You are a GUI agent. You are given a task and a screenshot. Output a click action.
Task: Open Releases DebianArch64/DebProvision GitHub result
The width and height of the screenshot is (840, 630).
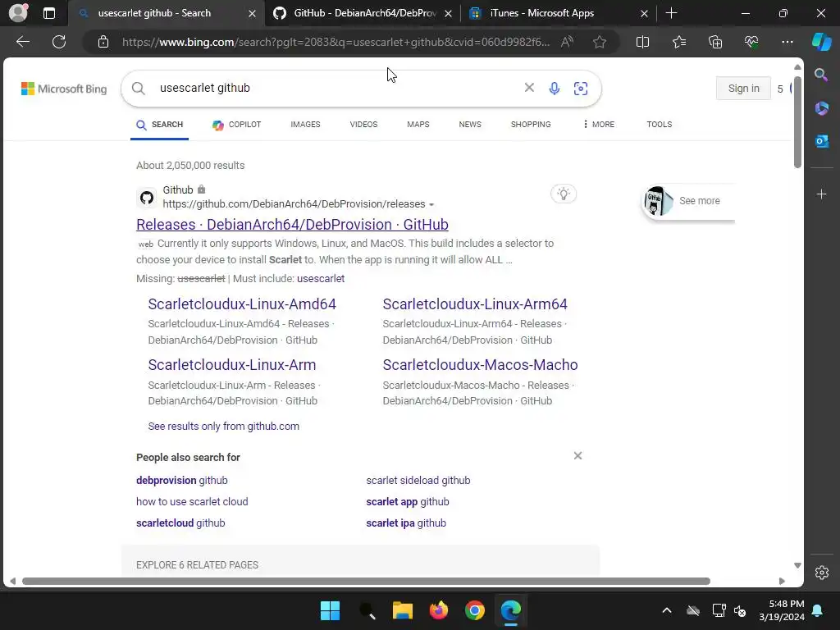tap(292, 225)
